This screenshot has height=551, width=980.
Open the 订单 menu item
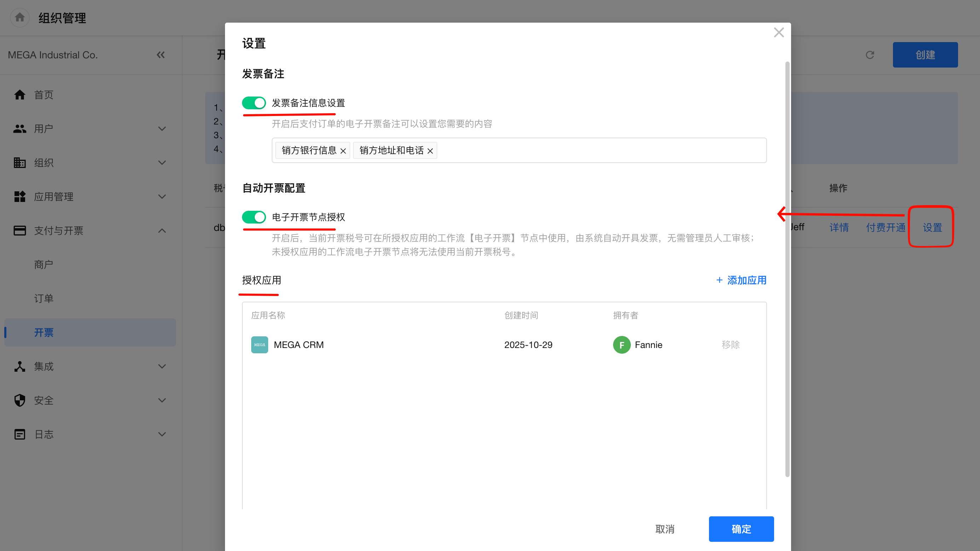click(x=44, y=298)
